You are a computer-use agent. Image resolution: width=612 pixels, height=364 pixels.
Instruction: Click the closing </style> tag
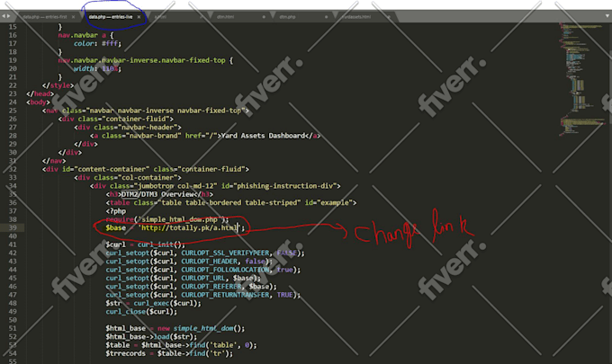coord(58,85)
